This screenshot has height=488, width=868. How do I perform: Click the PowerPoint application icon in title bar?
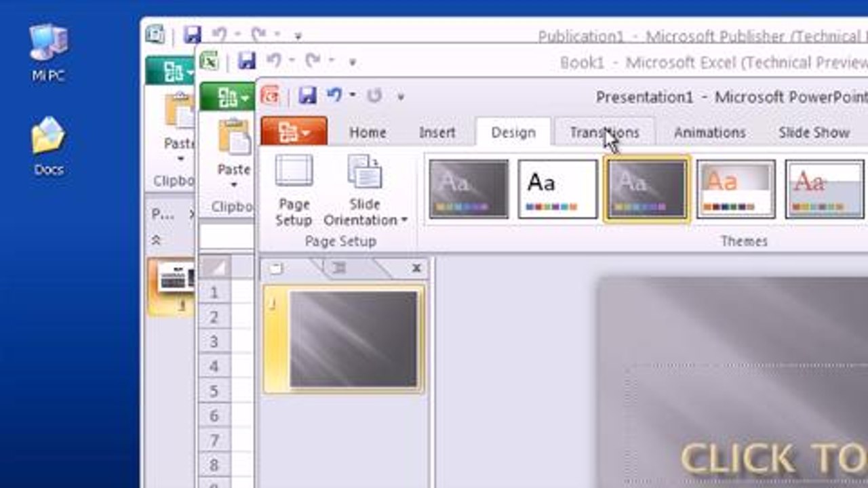click(271, 95)
